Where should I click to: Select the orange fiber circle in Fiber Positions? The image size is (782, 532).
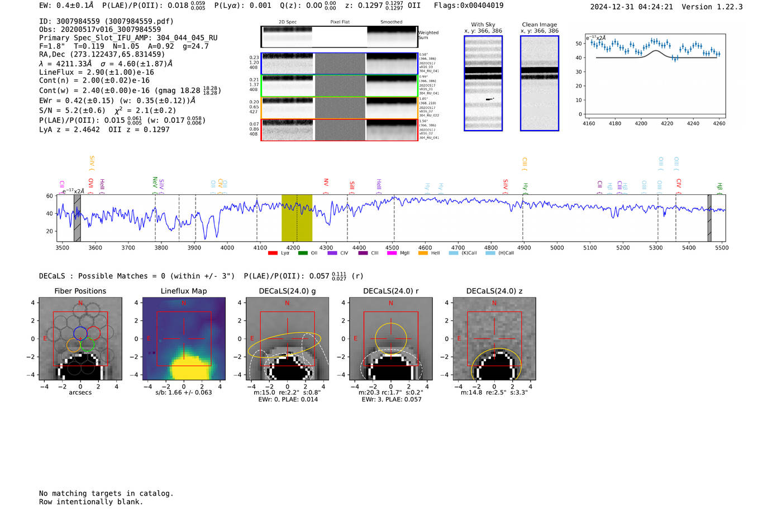click(74, 345)
